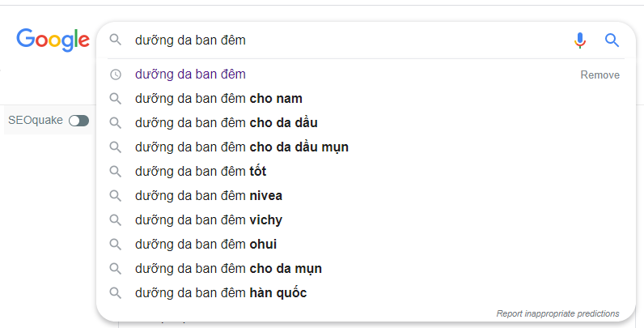644x328 pixels.
Task: Remove the recent search "dưỡng da ban đêm"
Action: [600, 75]
